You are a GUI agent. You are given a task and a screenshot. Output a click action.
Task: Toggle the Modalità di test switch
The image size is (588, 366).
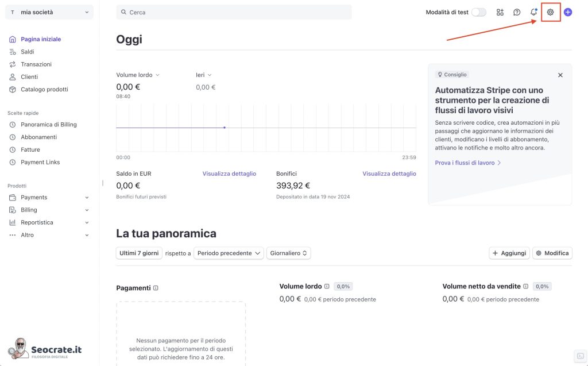coord(478,12)
